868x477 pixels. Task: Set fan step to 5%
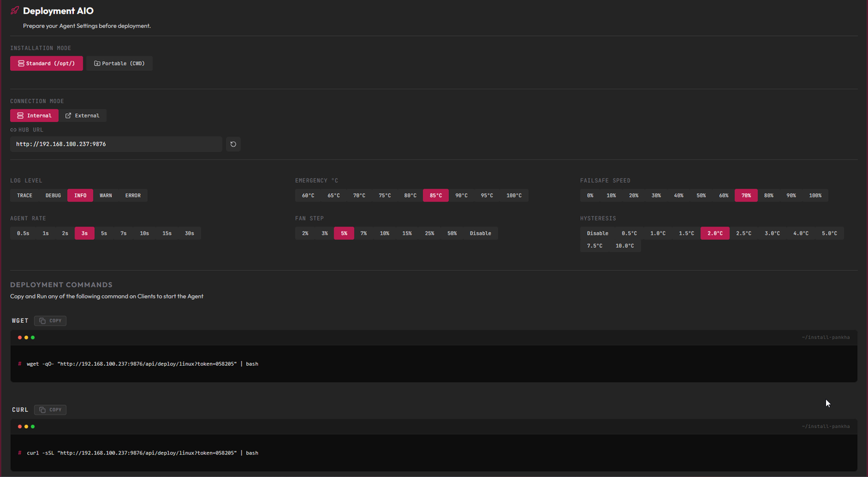click(x=344, y=233)
